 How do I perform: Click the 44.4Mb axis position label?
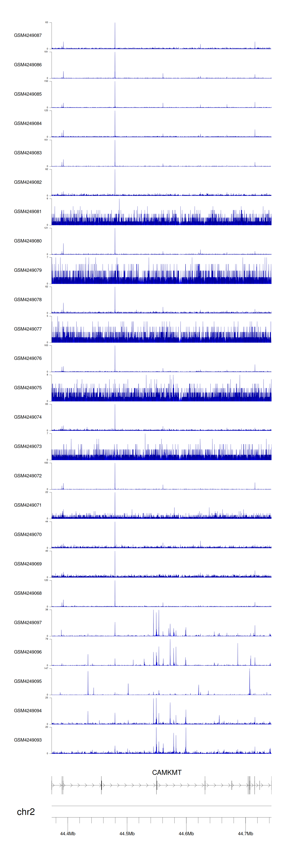point(68,833)
